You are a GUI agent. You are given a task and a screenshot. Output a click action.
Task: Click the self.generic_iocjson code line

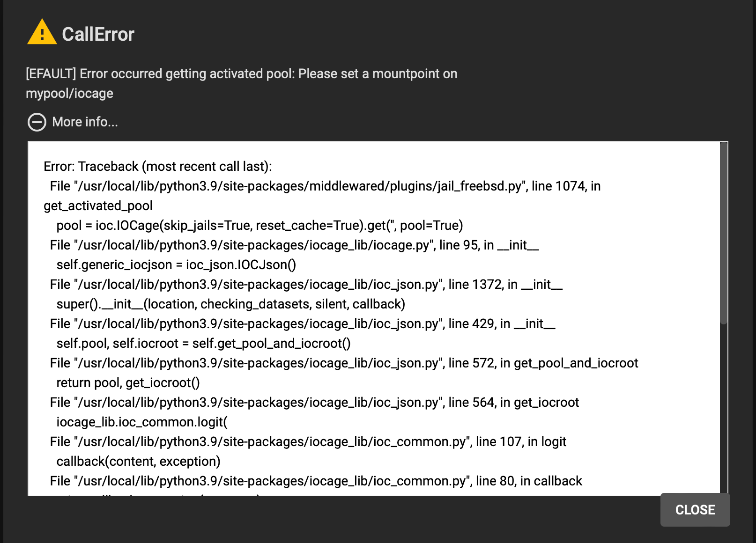pyautogui.click(x=176, y=265)
